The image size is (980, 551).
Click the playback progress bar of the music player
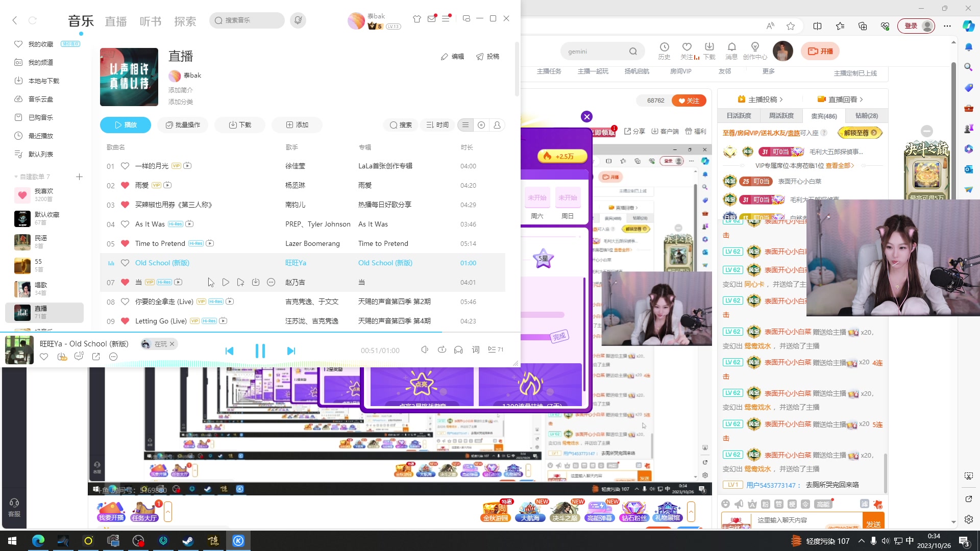260,332
